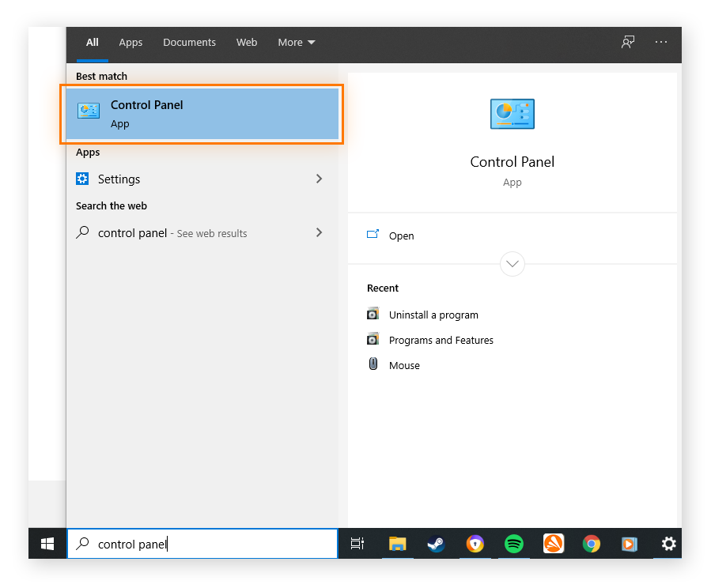Open control panel web results
The height and width of the screenshot is (588, 711).
[x=202, y=233]
